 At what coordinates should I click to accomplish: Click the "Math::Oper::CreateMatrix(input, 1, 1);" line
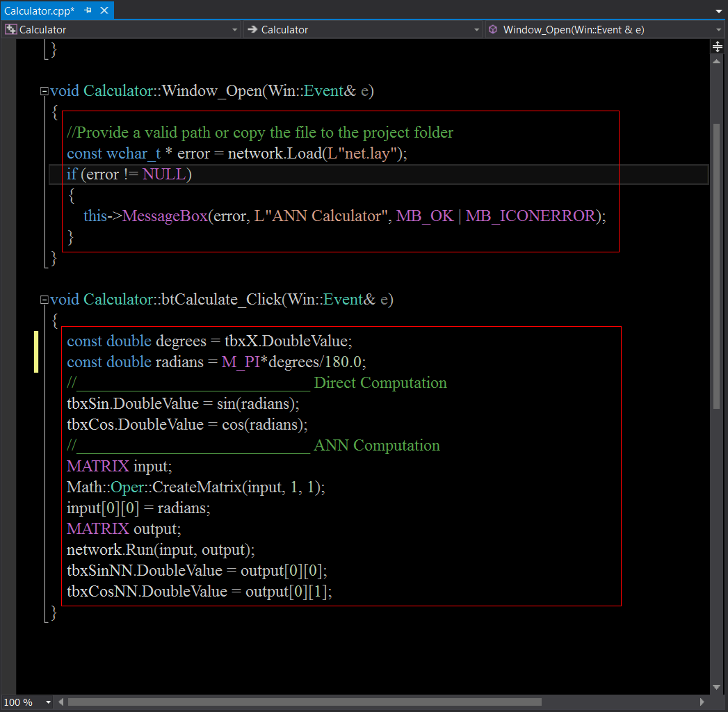(196, 487)
